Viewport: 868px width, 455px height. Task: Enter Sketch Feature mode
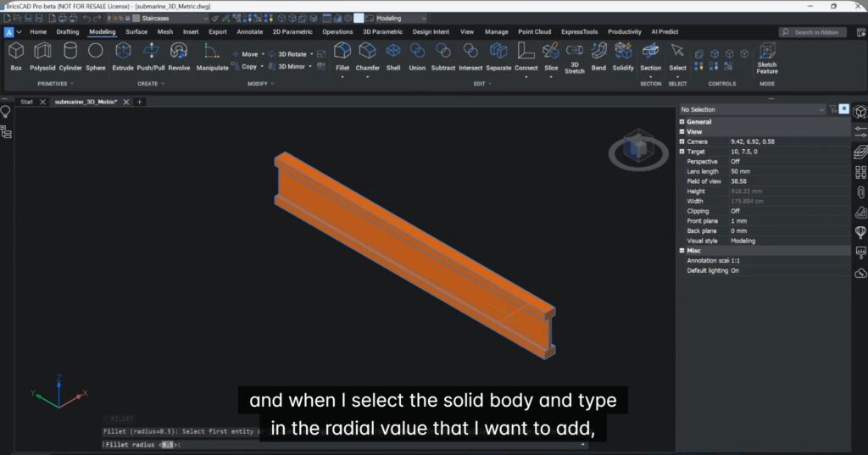click(767, 58)
